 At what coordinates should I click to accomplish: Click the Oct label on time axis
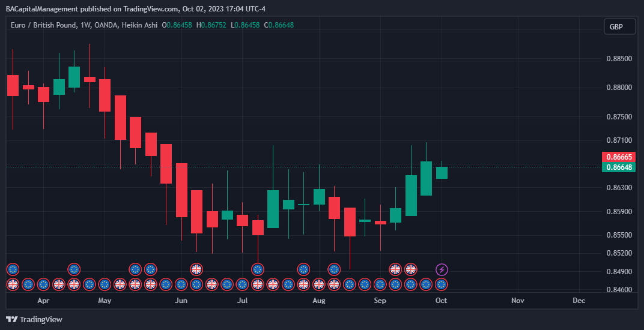click(x=442, y=301)
